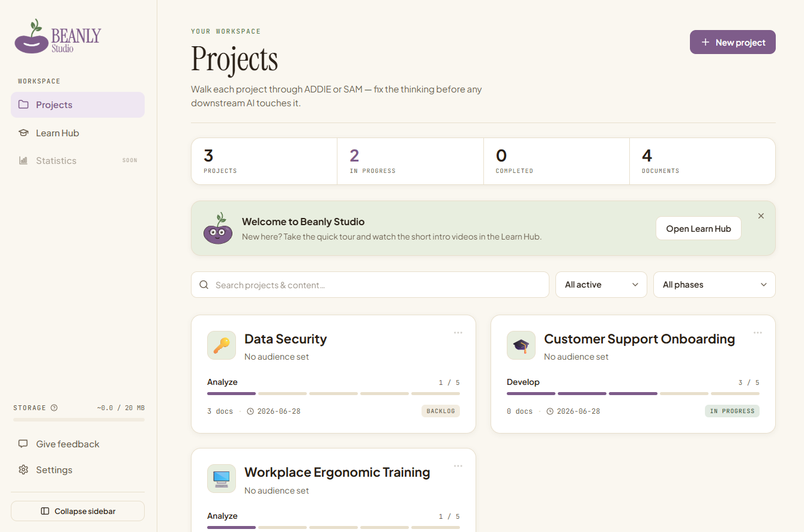Open the Data Security project title
804x532 pixels.
pyautogui.click(x=285, y=339)
